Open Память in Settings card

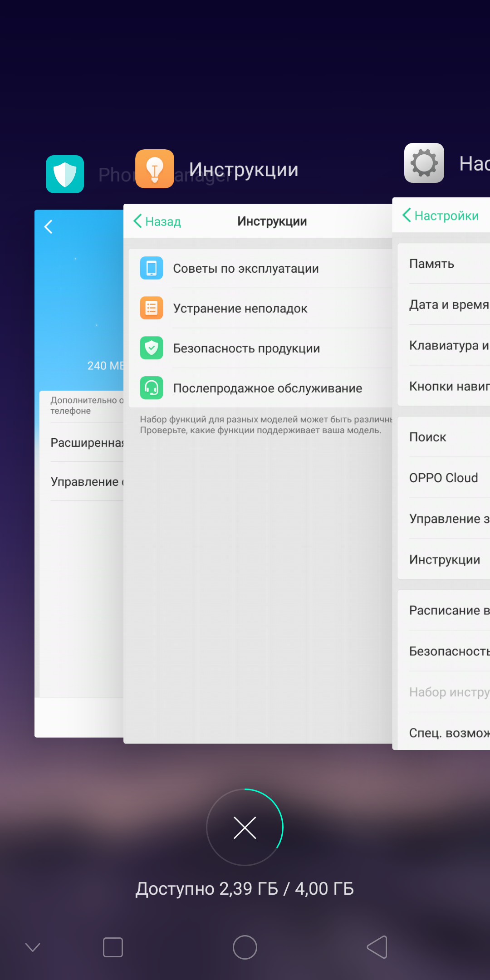(444, 264)
